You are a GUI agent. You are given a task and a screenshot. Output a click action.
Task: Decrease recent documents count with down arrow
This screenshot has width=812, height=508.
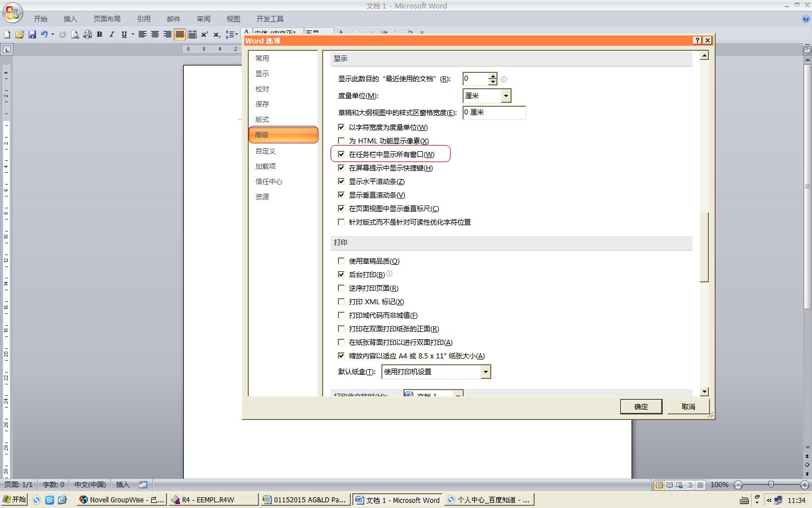pos(493,82)
